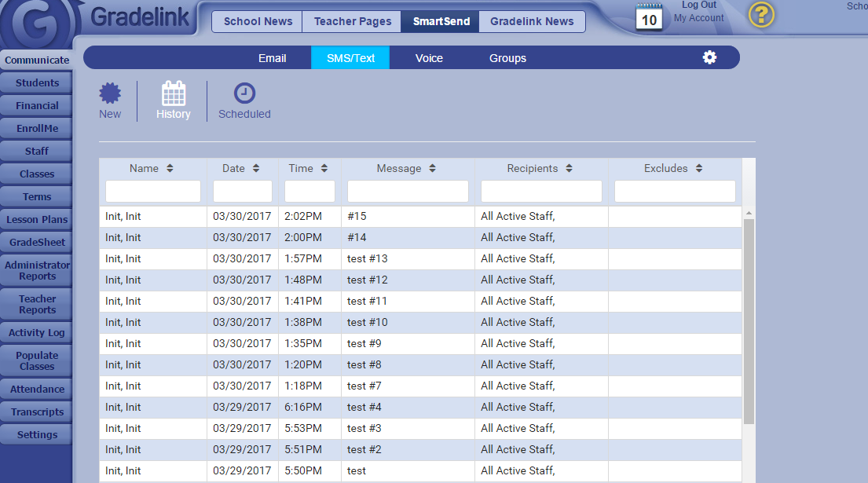Select the 'test #10' message cell

point(408,322)
